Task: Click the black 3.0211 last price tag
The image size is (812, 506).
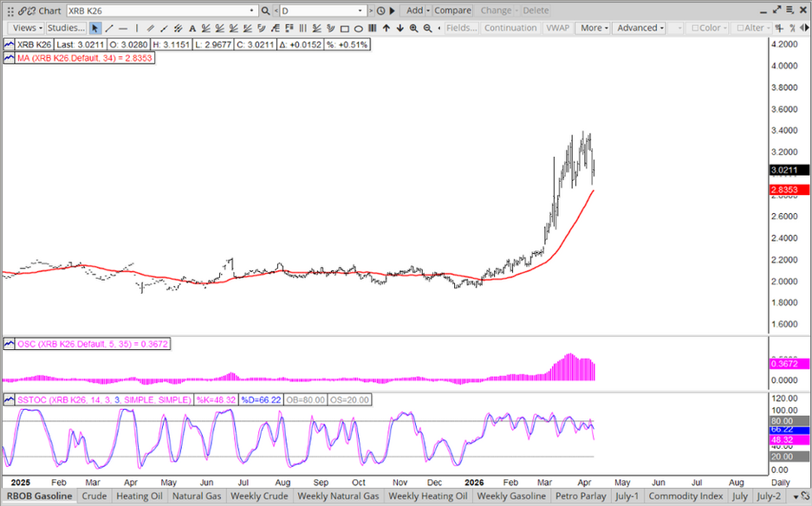Action: [x=789, y=170]
